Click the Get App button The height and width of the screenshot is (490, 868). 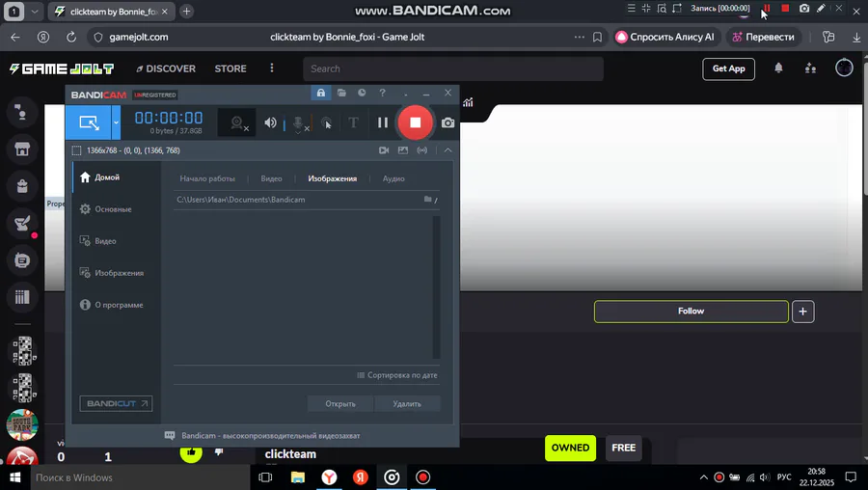coord(728,68)
